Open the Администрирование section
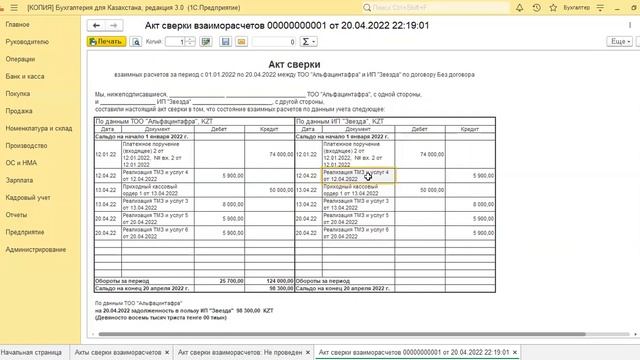 pos(36,249)
